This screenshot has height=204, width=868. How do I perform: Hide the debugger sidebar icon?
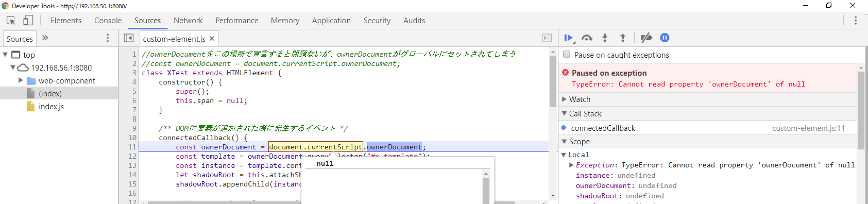547,38
